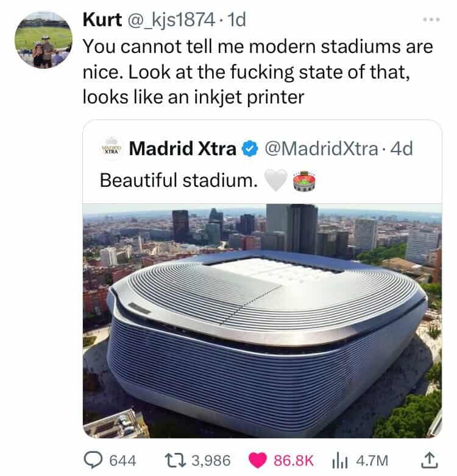Click the retweet arrows icon
This screenshot has width=457, height=476.
coord(175,460)
